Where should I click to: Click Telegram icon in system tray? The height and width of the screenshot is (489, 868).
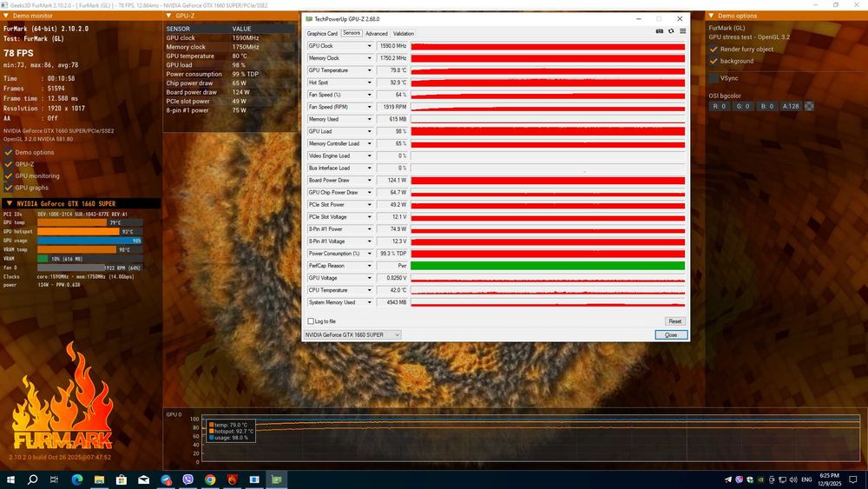coord(727,479)
